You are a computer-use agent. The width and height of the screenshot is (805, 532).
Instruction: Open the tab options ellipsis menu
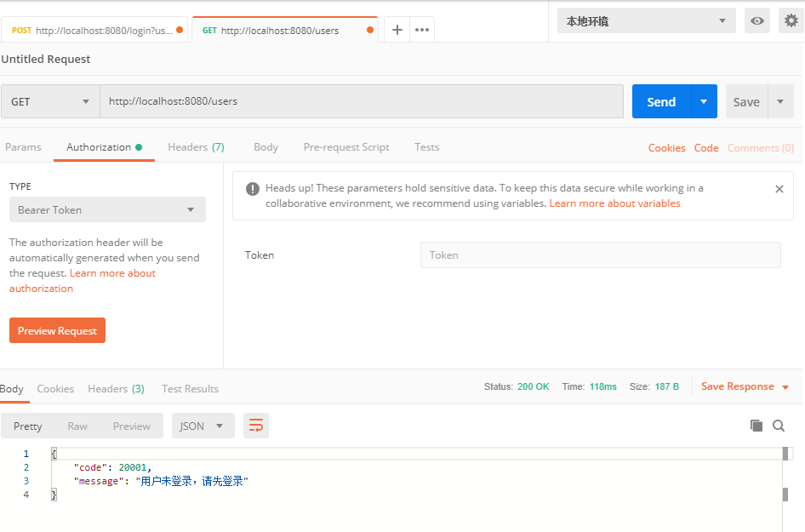[421, 28]
